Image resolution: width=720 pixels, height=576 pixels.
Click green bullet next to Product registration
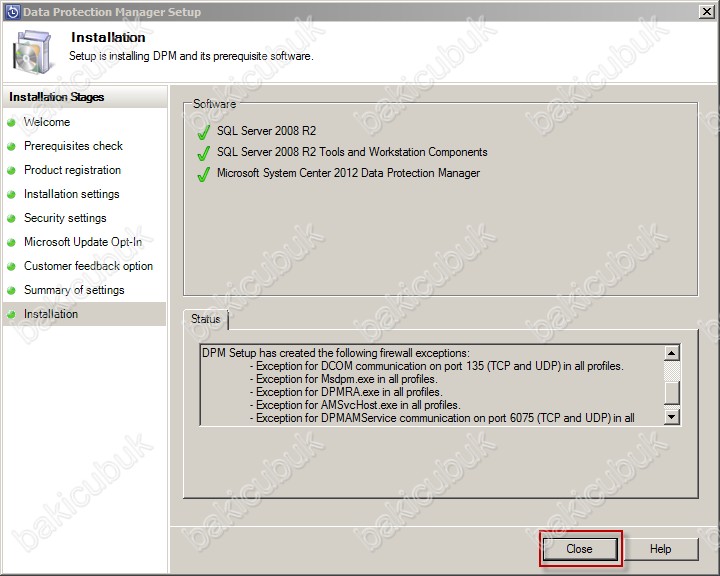click(11, 170)
